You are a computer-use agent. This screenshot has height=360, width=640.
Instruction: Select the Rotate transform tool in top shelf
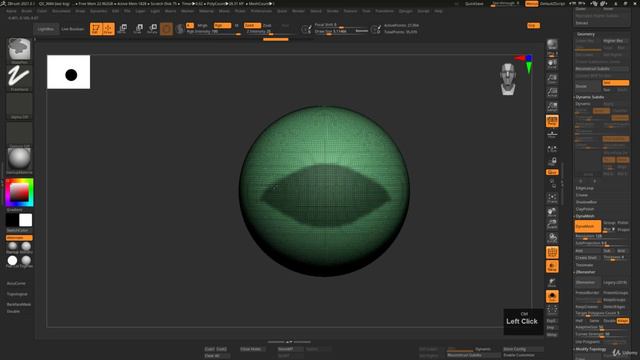pos(153,29)
